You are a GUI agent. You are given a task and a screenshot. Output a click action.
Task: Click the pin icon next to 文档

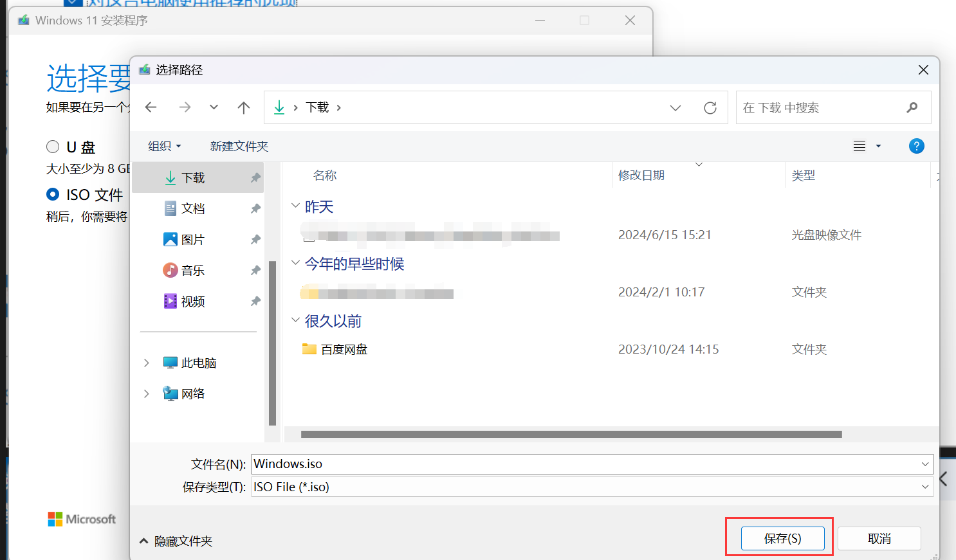coord(255,208)
